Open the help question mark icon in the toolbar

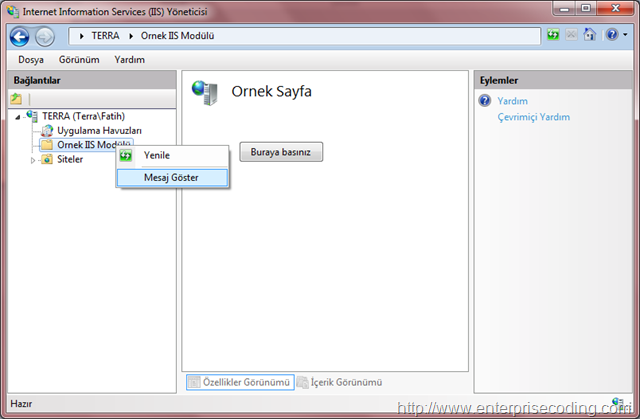tap(612, 35)
